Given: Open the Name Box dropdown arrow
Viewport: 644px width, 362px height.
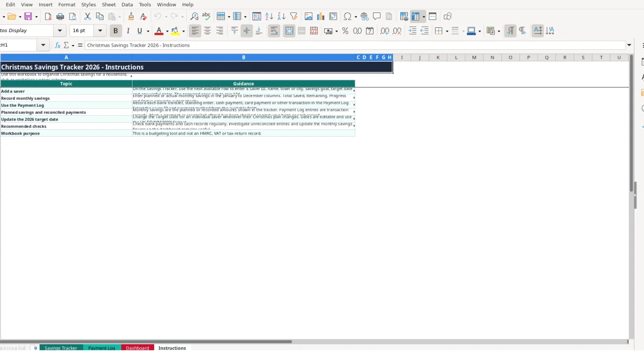Looking at the screenshot, I should point(43,46).
